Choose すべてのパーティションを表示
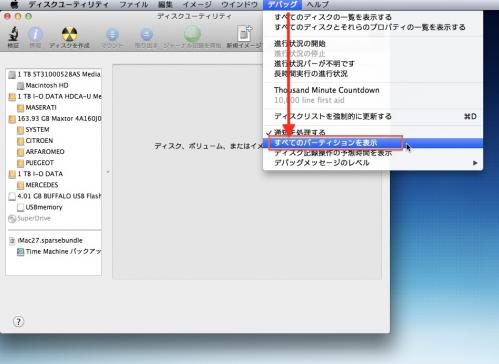This screenshot has width=499, height=364. [x=373, y=143]
